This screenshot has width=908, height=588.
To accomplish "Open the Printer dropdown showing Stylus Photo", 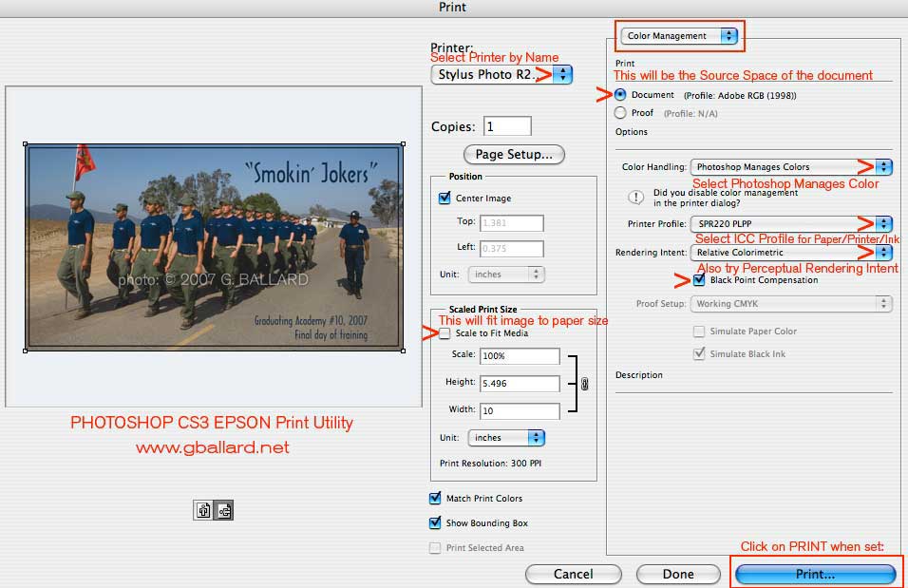I will coord(501,75).
